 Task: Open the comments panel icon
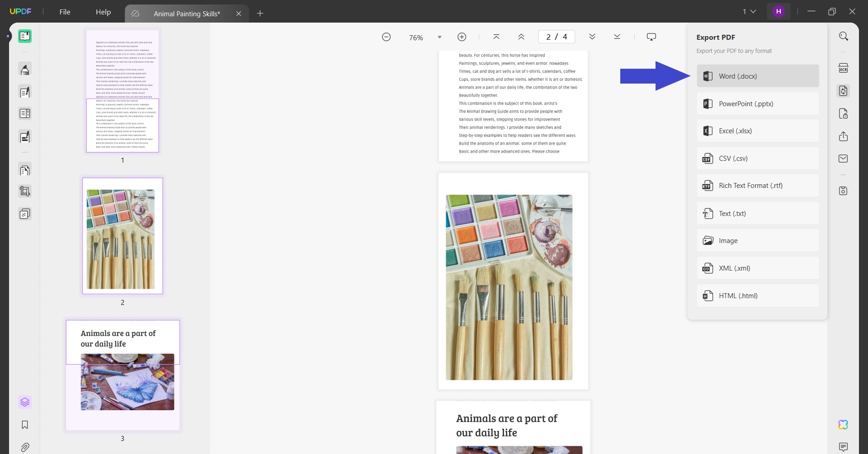(844, 447)
